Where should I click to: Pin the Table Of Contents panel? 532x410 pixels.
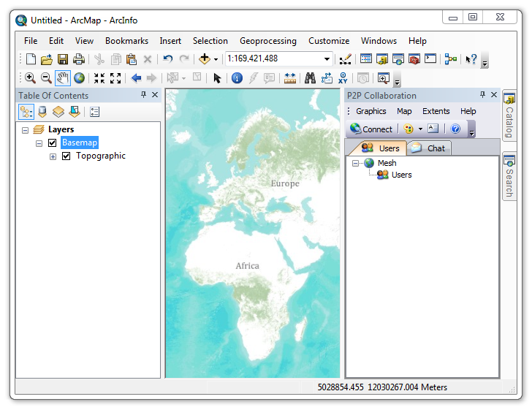[143, 95]
